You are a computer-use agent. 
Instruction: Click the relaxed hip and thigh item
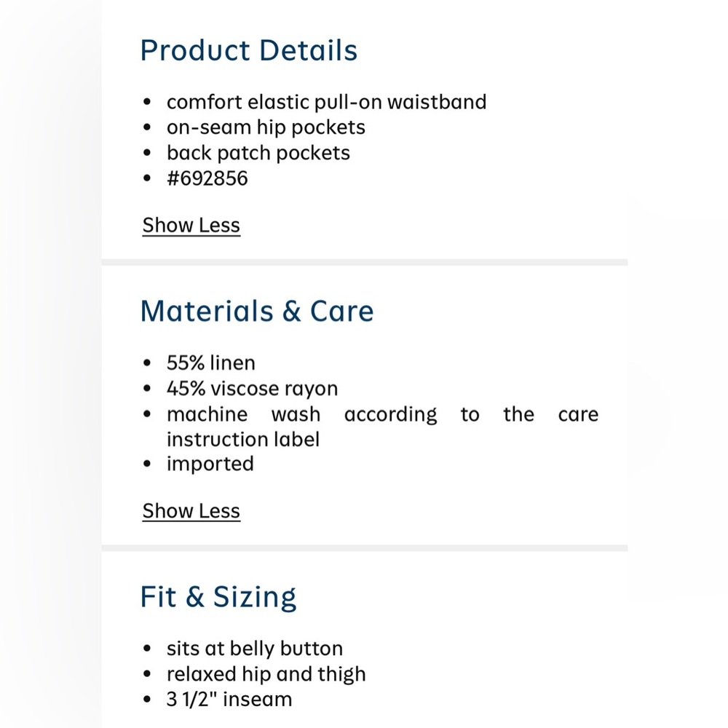tap(266, 674)
